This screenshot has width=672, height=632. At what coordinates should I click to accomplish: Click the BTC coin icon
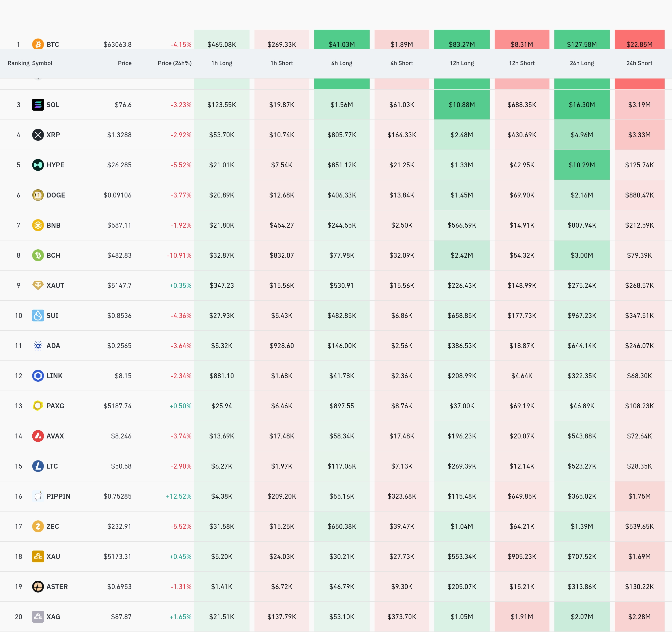pos(38,44)
